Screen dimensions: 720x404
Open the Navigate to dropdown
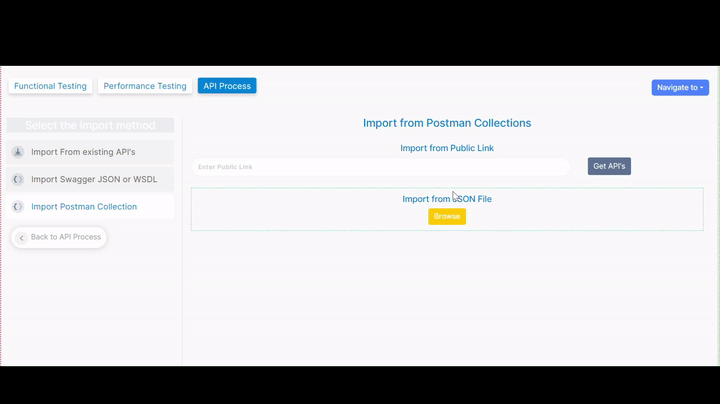point(680,87)
